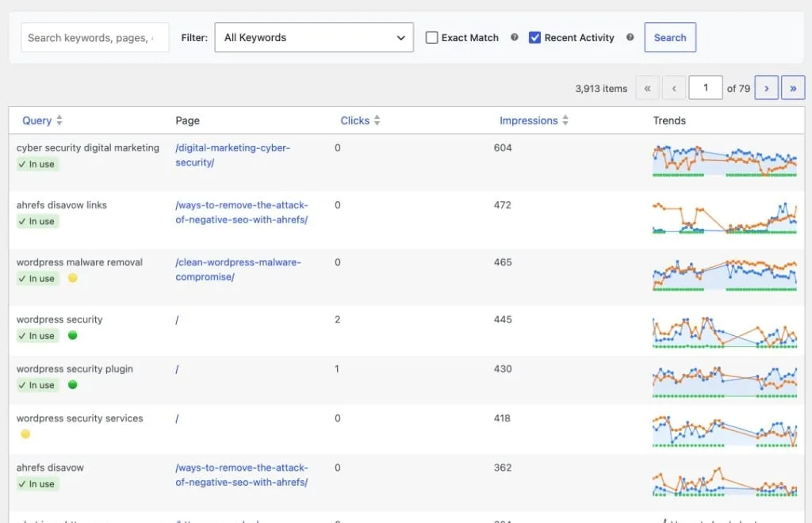Click In use badge in the ahrefs disavow row
Image resolution: width=812 pixels, height=523 pixels.
[x=37, y=483]
